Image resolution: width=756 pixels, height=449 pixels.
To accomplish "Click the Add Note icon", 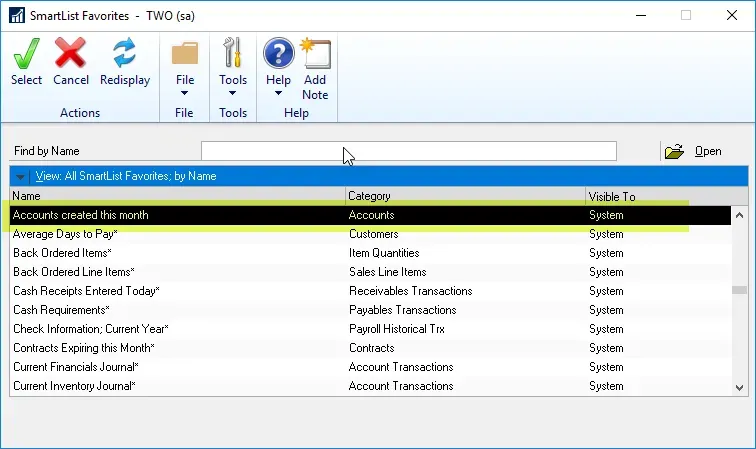I will click(x=315, y=52).
